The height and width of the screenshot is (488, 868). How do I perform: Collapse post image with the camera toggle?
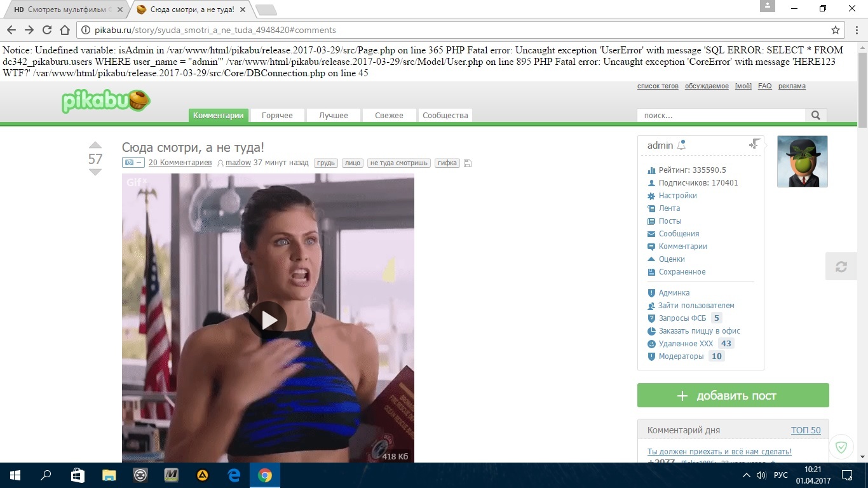(x=133, y=163)
